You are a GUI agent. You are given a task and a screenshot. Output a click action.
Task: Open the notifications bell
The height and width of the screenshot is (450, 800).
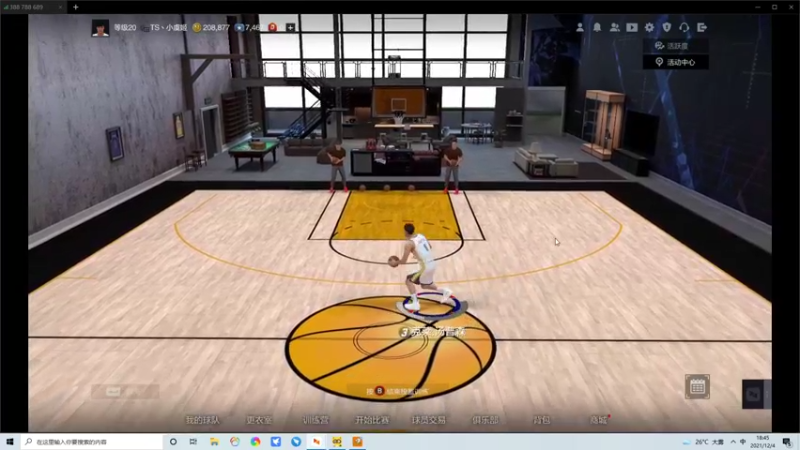pos(597,28)
